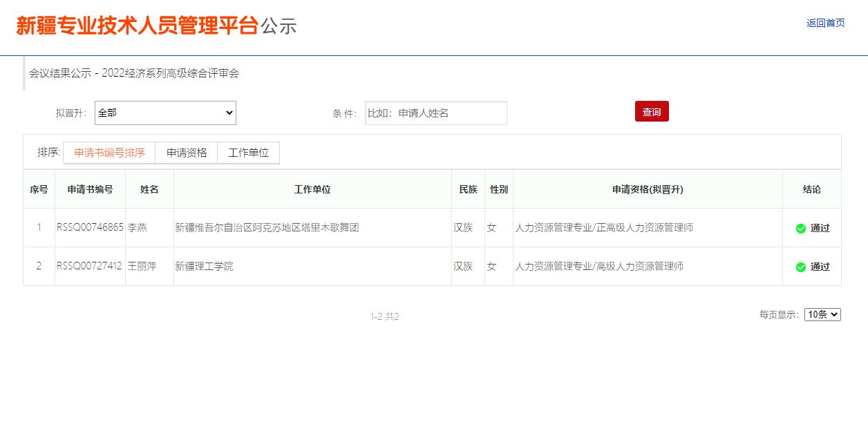Click 女 in 李燕's row
Screen dimensions: 868x431
(491, 227)
